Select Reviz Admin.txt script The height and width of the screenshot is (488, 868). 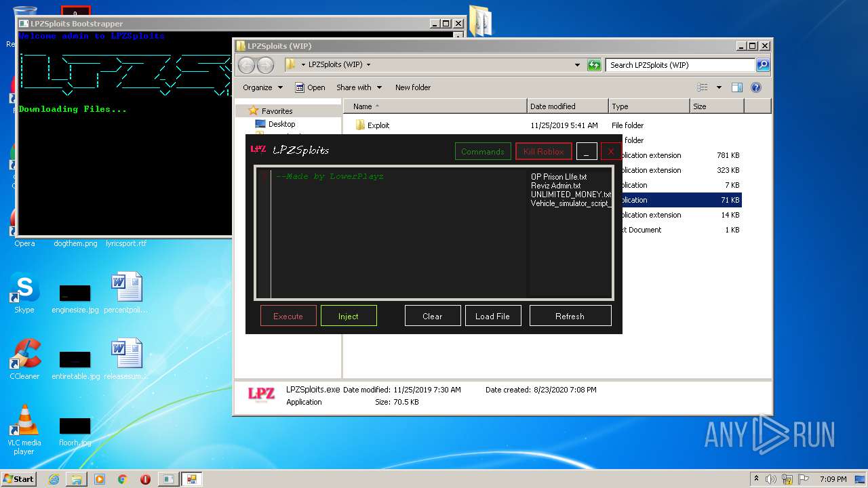point(556,186)
